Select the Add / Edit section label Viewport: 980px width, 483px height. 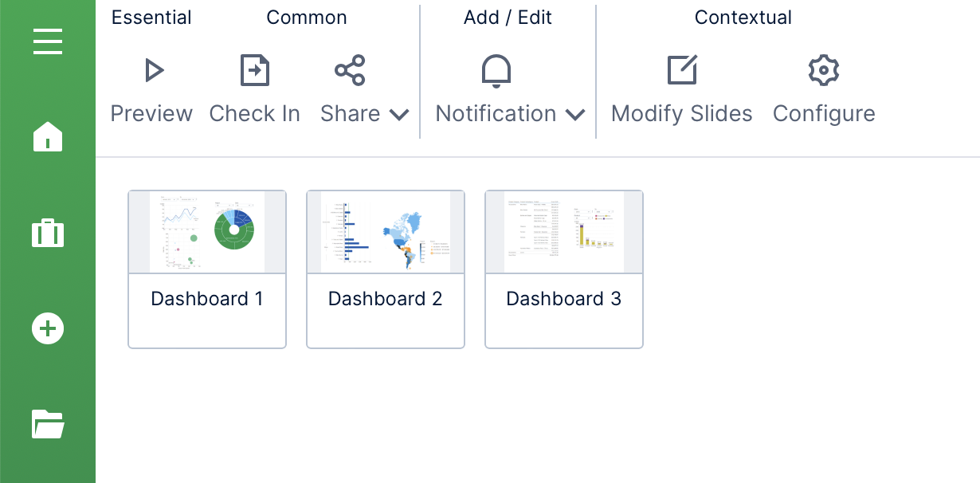[x=508, y=18]
